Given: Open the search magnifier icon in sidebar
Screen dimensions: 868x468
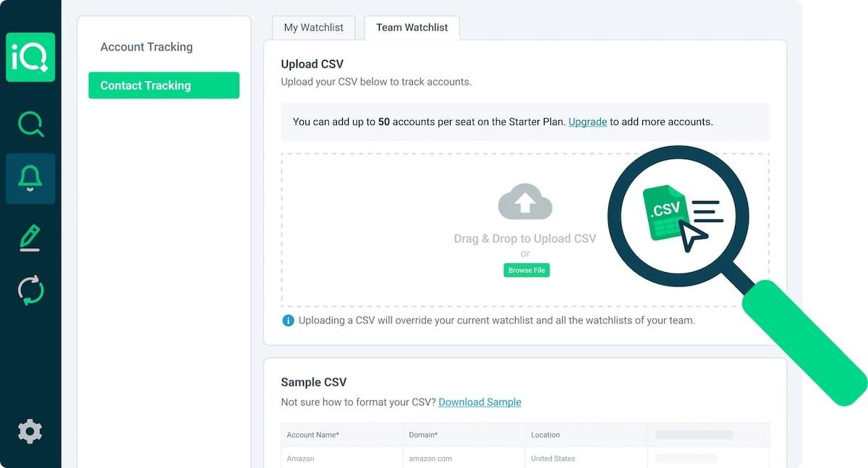Looking at the screenshot, I should tap(30, 124).
